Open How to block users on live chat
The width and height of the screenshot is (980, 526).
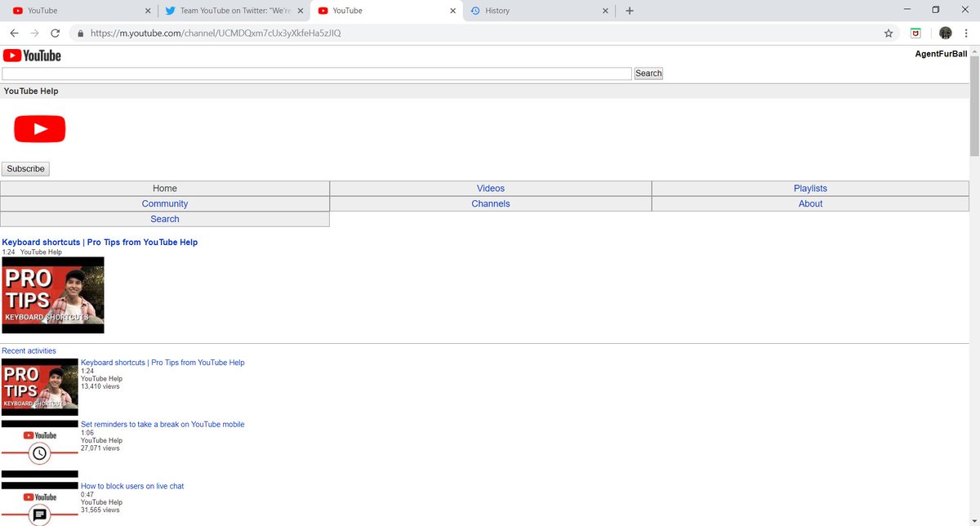click(x=132, y=486)
